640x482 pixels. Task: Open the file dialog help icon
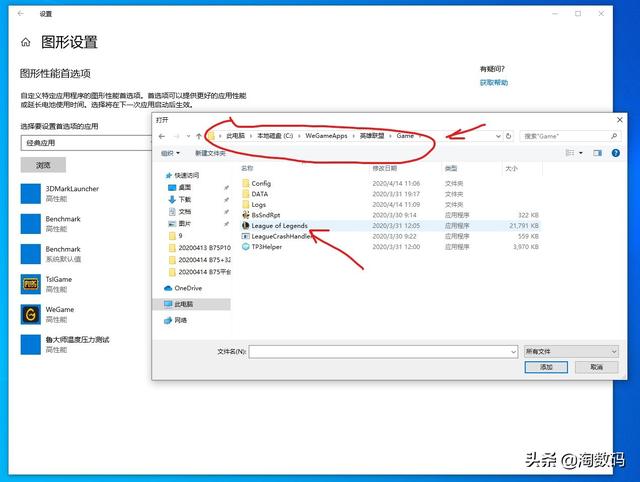coord(616,153)
